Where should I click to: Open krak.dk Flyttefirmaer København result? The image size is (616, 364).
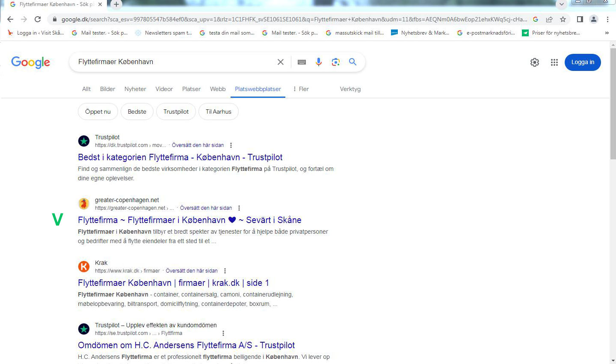pos(173,283)
